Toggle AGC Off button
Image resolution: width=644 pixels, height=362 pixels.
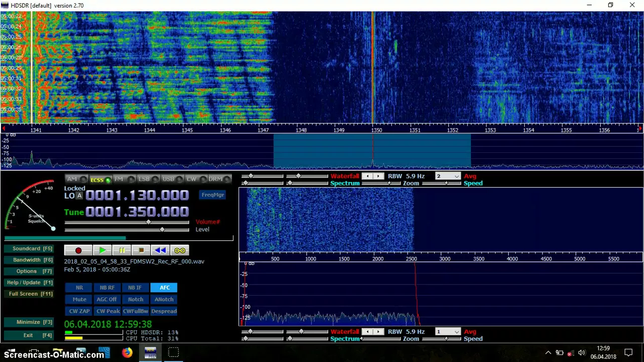tap(107, 299)
